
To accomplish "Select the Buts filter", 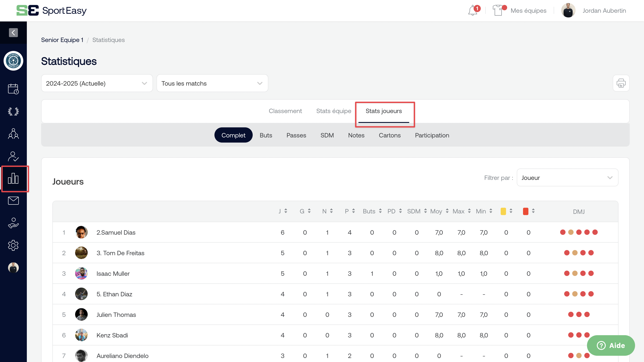I will tap(266, 135).
